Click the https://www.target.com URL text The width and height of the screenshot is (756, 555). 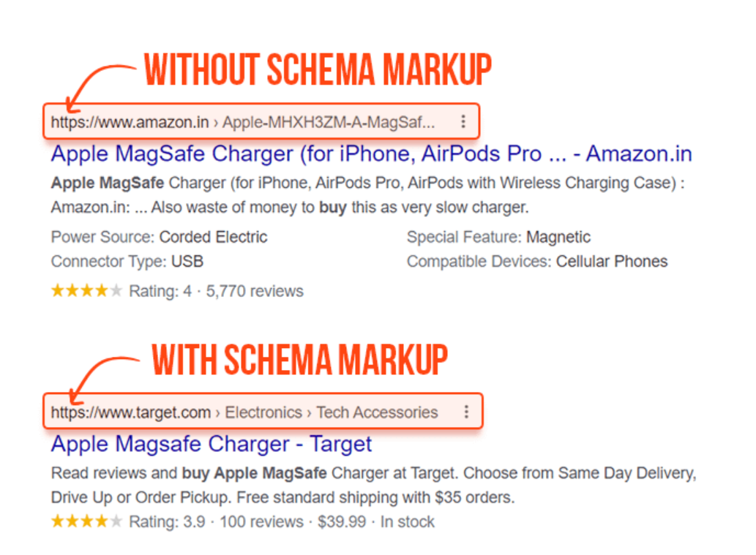(130, 412)
